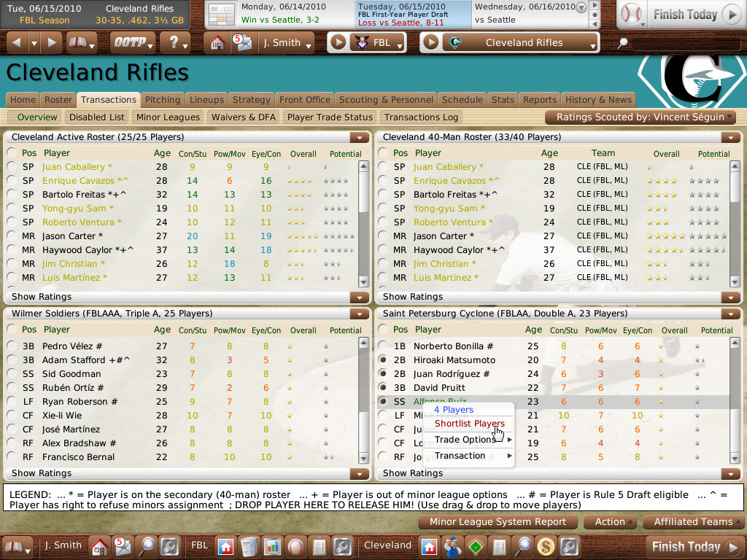Image resolution: width=747 pixels, height=560 pixels.
Task: Click the scout figure icon on the taskbar
Action: coord(452,545)
